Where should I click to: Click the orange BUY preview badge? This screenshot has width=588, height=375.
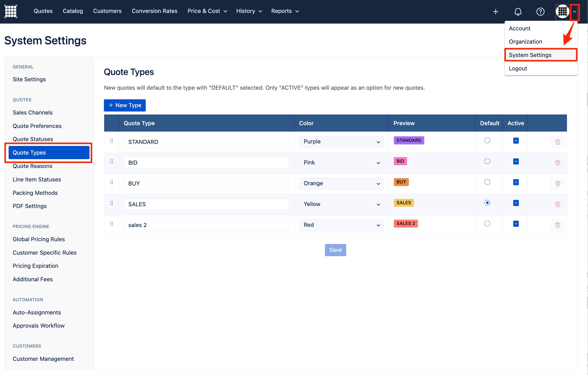pyautogui.click(x=401, y=182)
